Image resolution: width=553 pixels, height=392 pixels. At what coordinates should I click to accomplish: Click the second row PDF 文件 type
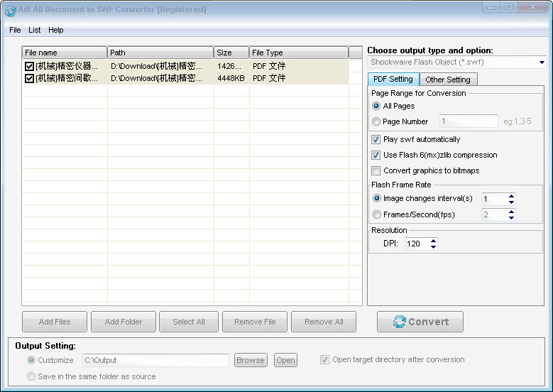pos(269,78)
